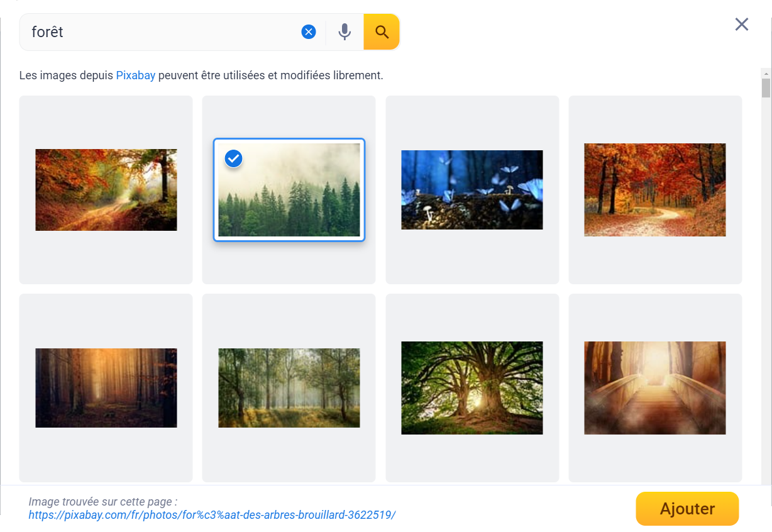This screenshot has width=772, height=532.
Task: Select the dark misty orange forest image
Action: tap(106, 388)
